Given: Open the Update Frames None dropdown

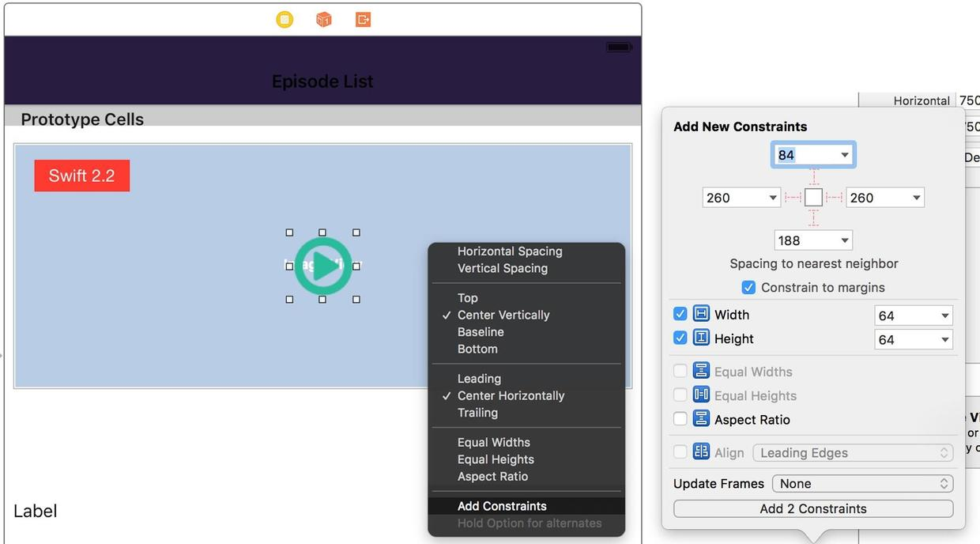Looking at the screenshot, I should tap(864, 484).
